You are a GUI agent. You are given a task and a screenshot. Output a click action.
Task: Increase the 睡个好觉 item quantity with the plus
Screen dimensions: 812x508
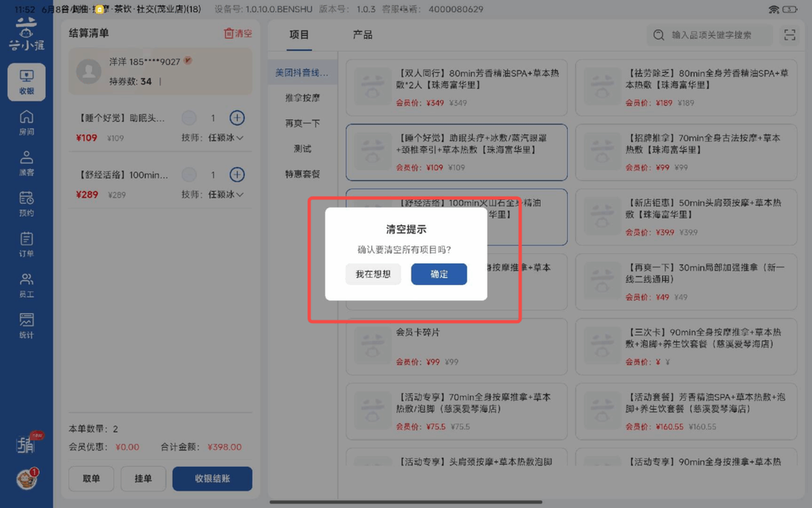click(x=237, y=117)
